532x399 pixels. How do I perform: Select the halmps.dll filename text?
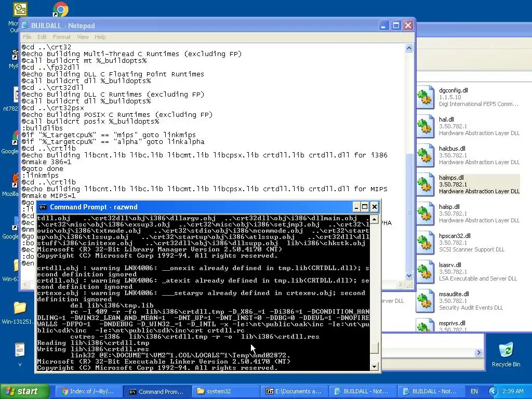tap(451, 178)
